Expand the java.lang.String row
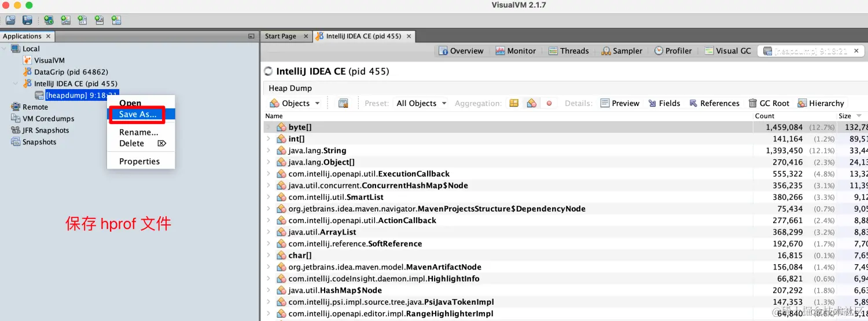The width and height of the screenshot is (868, 321). [269, 150]
